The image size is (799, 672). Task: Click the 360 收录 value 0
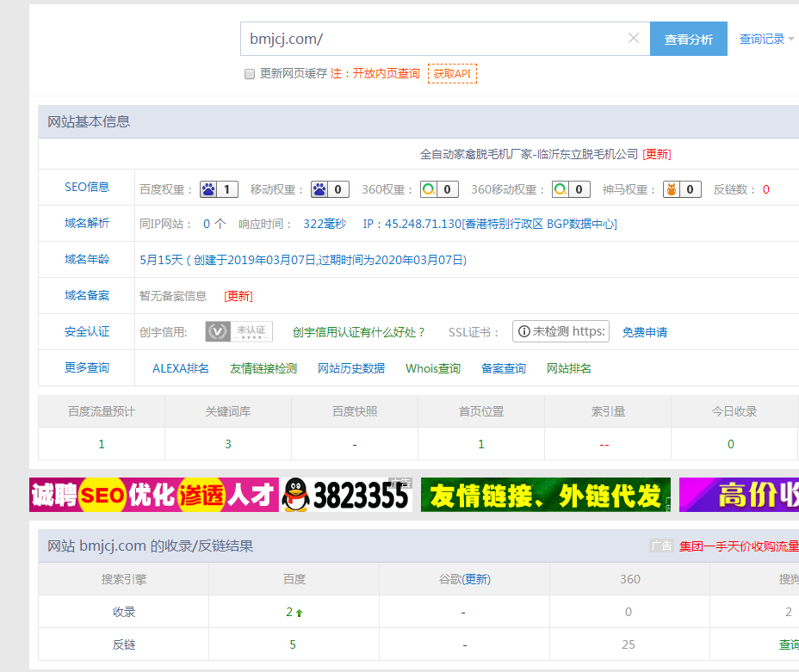click(x=629, y=612)
